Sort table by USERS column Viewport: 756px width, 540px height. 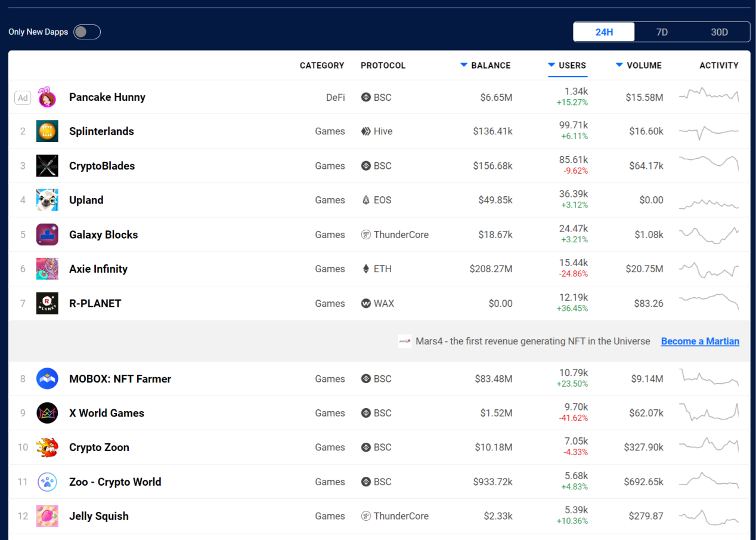pyautogui.click(x=567, y=66)
